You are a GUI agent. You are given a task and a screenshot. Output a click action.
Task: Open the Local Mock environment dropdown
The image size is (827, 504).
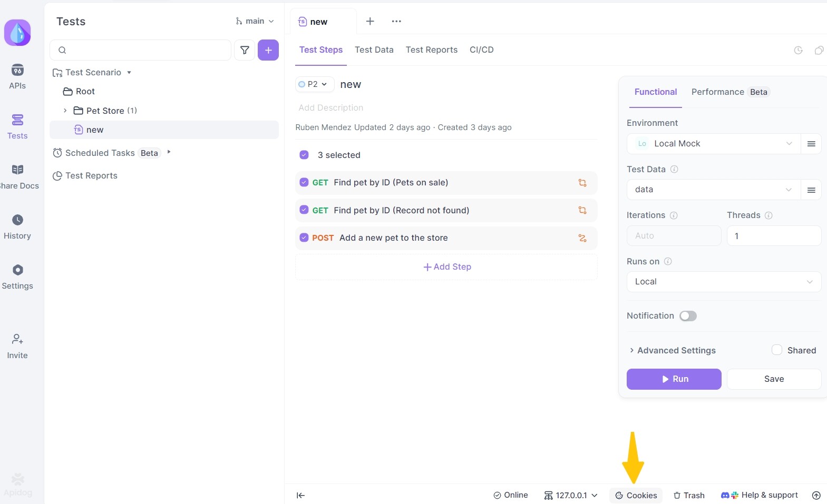[x=713, y=144]
